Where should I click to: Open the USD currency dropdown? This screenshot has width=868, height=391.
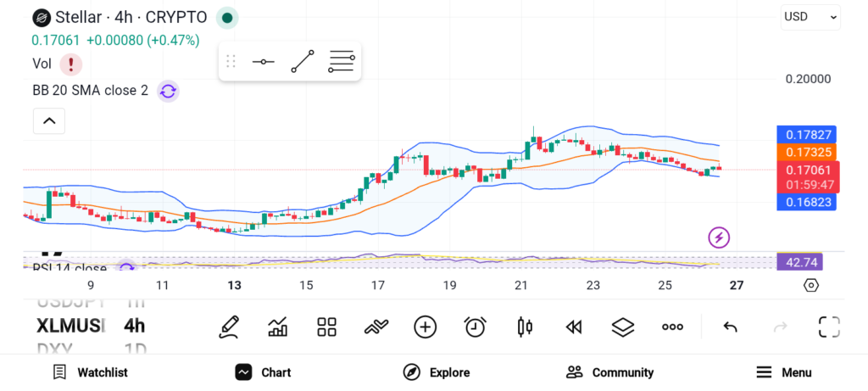tap(810, 17)
